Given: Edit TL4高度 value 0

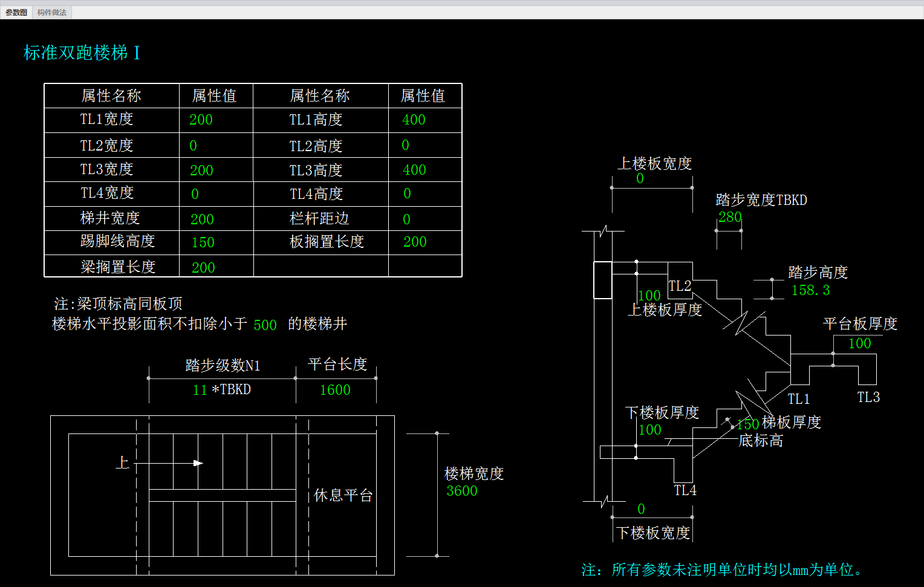Looking at the screenshot, I should [407, 193].
